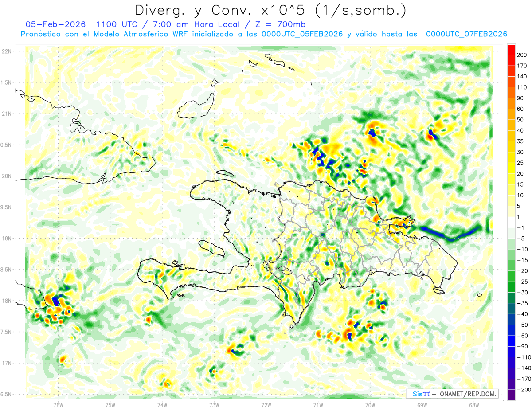Click the "21N" latitude label
532x411 pixels.
[7, 114]
